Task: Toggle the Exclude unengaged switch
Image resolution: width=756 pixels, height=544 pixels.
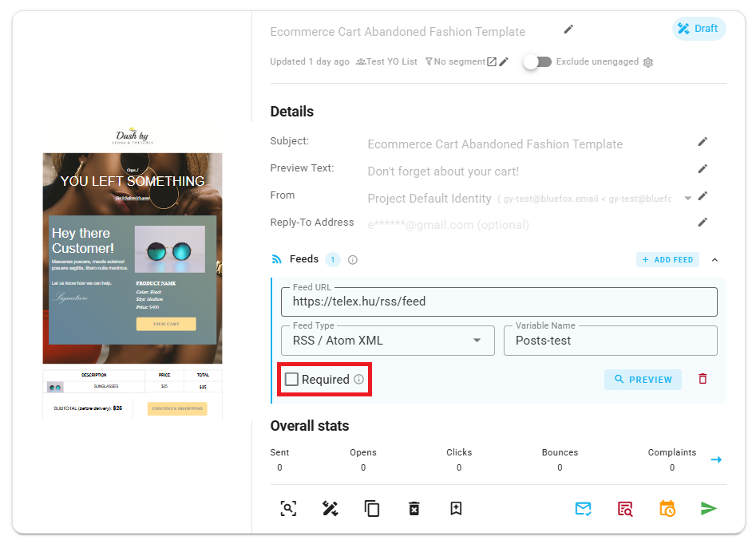Action: pos(538,61)
